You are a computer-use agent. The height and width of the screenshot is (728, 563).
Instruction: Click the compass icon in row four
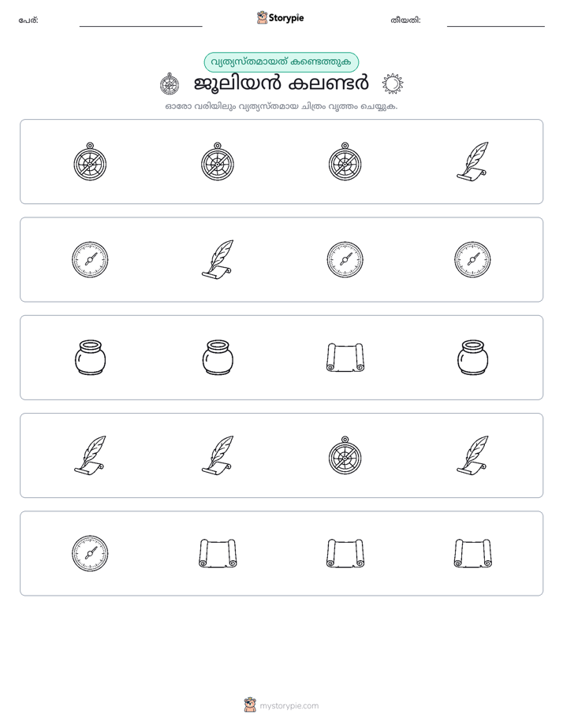pyautogui.click(x=345, y=455)
